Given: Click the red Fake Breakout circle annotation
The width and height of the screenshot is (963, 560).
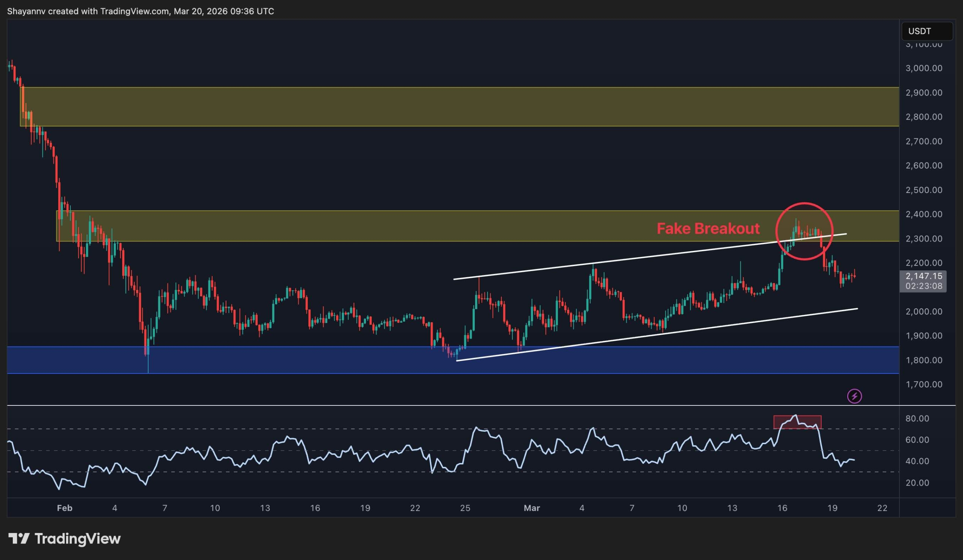Looking at the screenshot, I should click(804, 231).
